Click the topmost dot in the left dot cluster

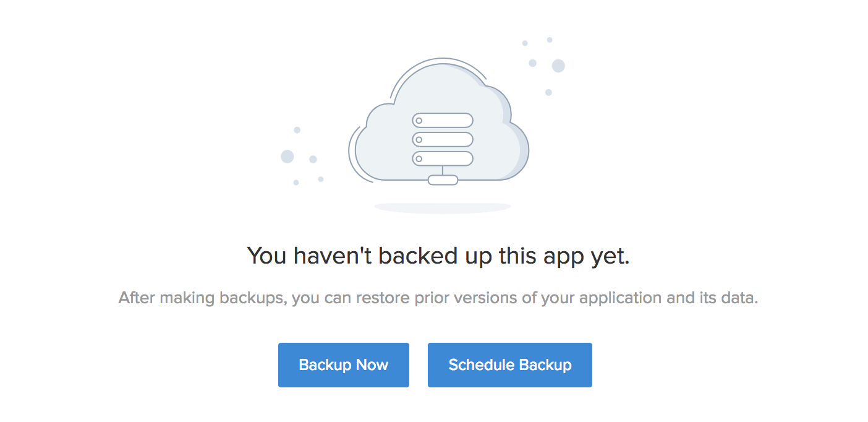coord(297,130)
